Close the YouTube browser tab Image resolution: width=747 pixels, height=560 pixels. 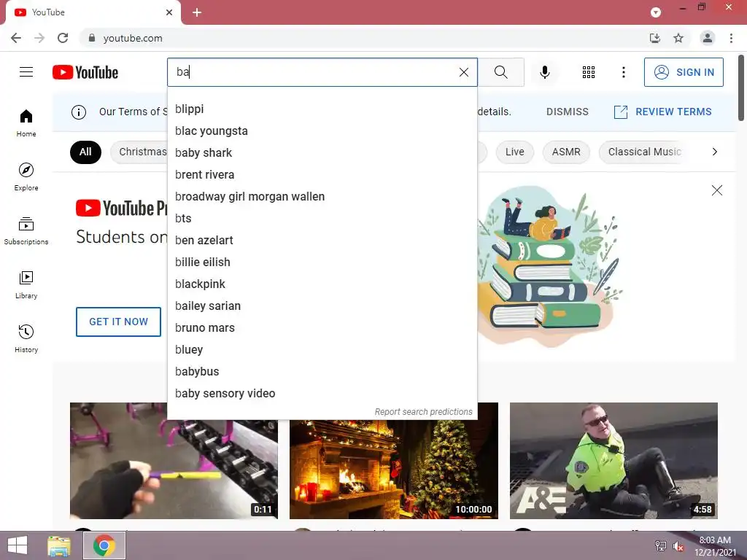[169, 12]
